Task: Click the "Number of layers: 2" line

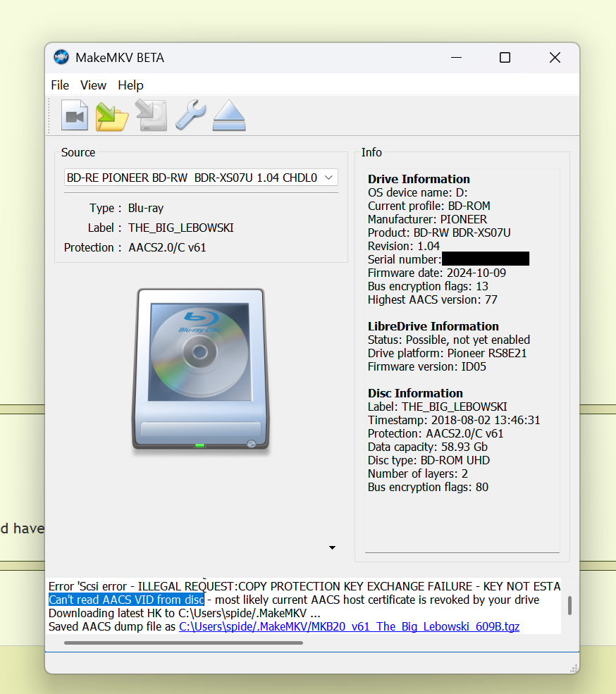Action: pos(418,473)
